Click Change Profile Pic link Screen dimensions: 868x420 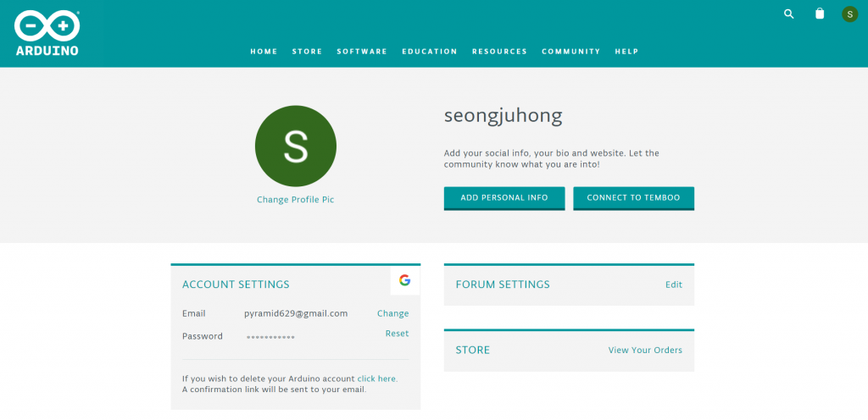(x=296, y=200)
